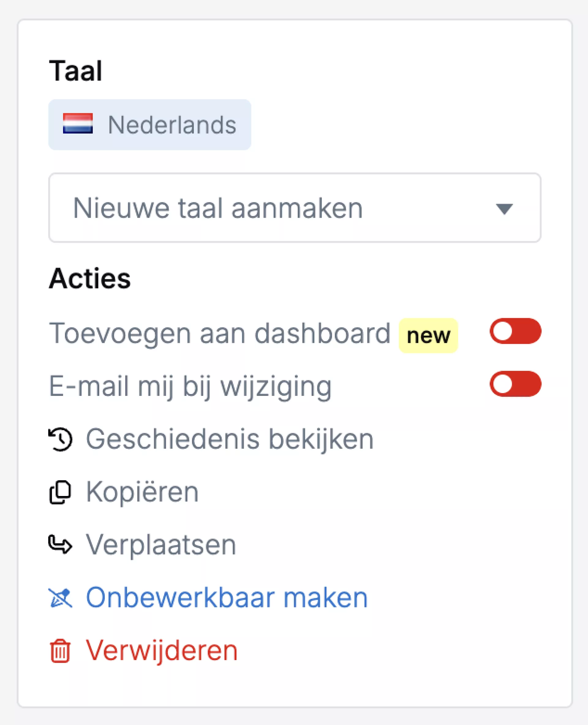Click the arrow of the new language dropdown

[504, 208]
